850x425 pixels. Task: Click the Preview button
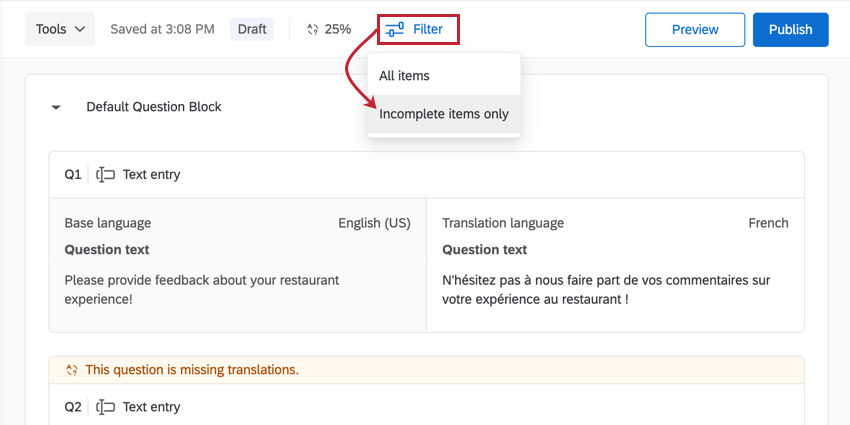695,29
